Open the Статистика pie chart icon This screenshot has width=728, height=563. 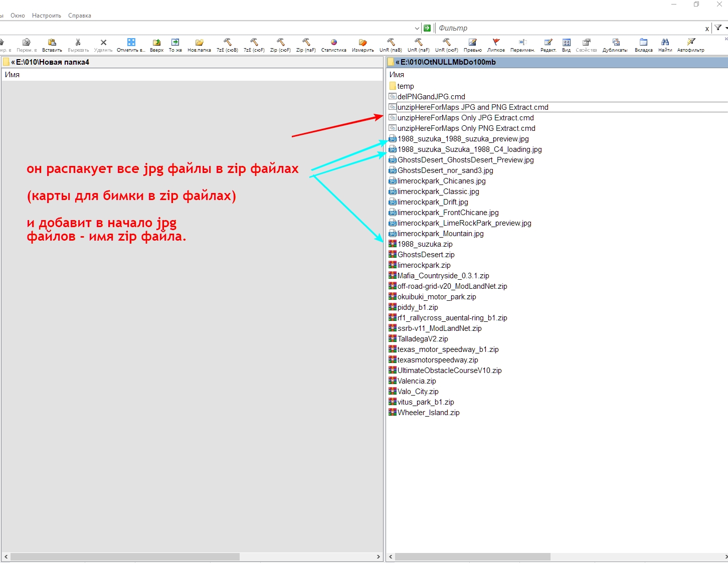click(x=333, y=42)
